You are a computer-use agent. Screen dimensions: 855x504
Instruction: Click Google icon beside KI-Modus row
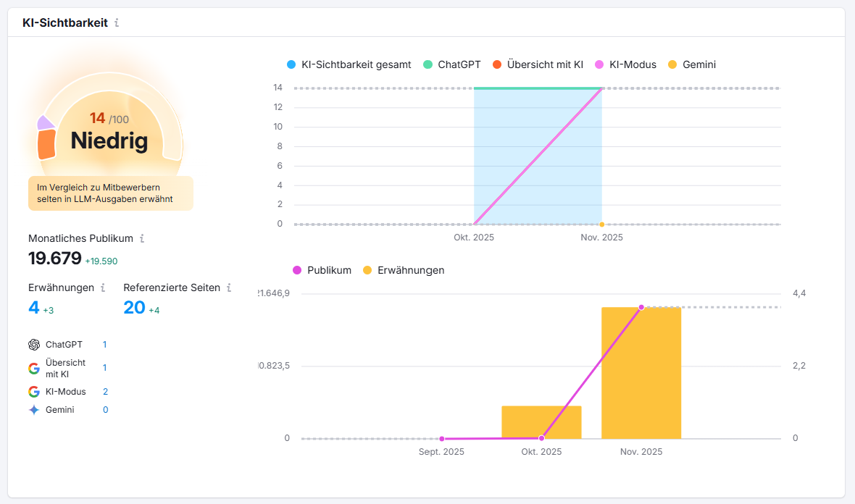[x=34, y=392]
